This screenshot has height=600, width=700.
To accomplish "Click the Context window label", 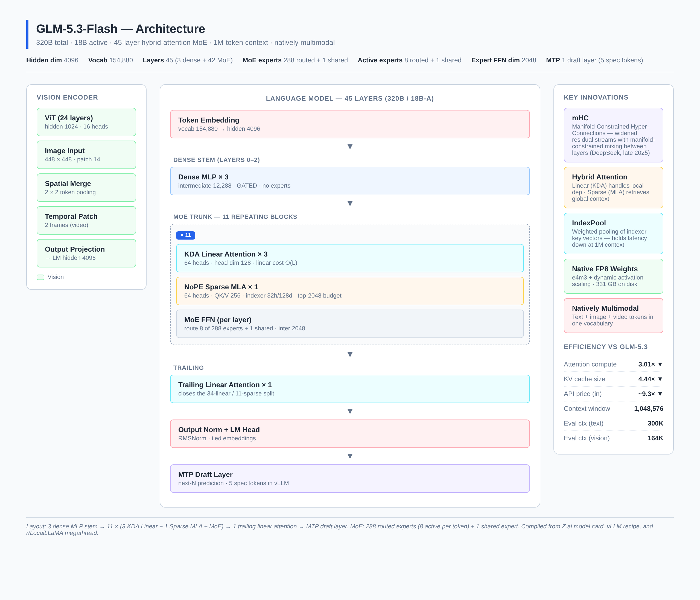I will pos(587,409).
